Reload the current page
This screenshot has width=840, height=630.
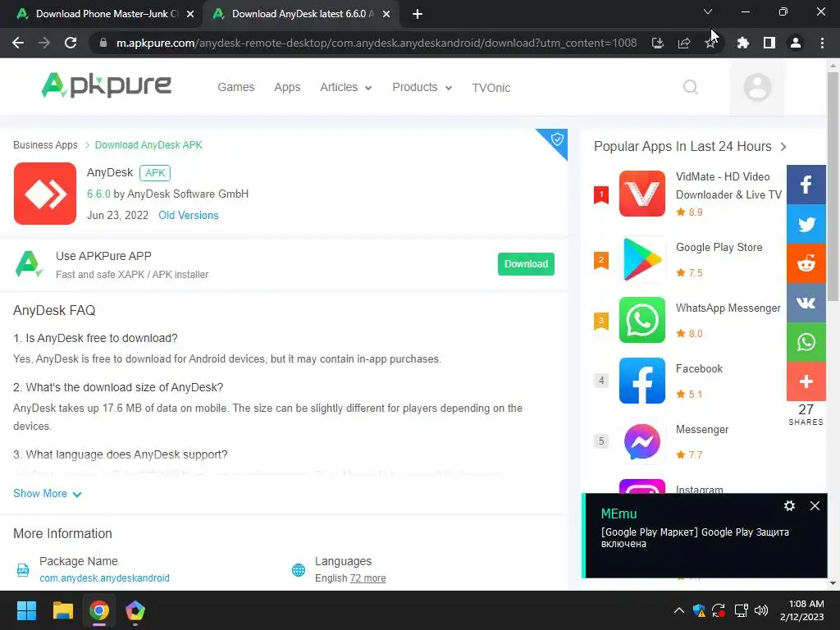[x=71, y=43]
